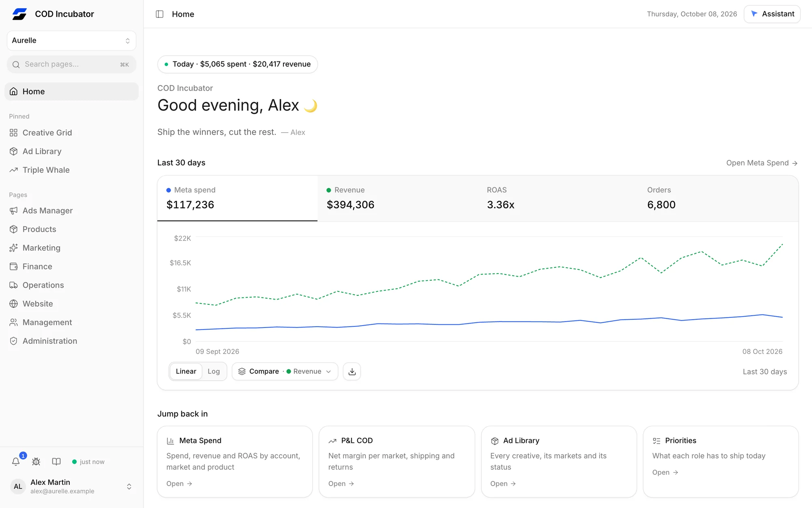Click the Today spend and revenue pill
This screenshot has width=812, height=508.
coord(238,64)
